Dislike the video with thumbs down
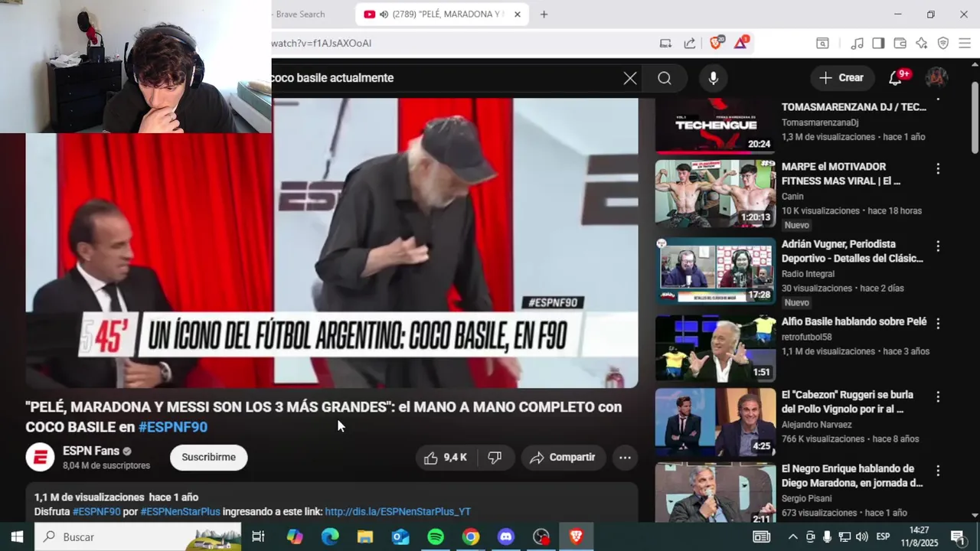This screenshot has width=980, height=551. pos(495,458)
